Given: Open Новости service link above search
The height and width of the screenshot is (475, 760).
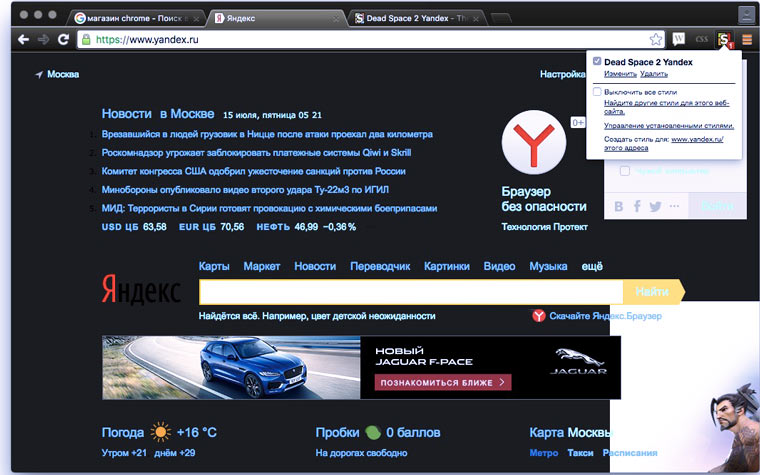Looking at the screenshot, I should [x=315, y=266].
